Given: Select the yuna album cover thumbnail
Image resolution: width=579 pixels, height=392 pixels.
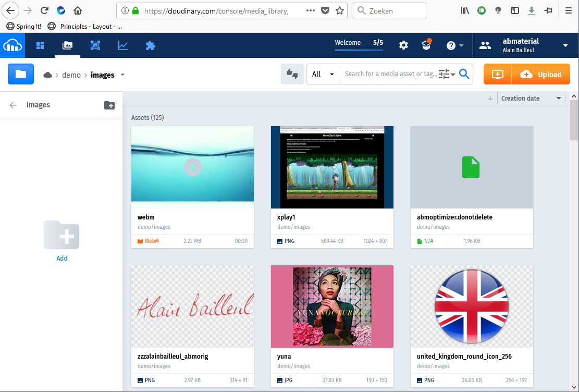Looking at the screenshot, I should pos(332,307).
